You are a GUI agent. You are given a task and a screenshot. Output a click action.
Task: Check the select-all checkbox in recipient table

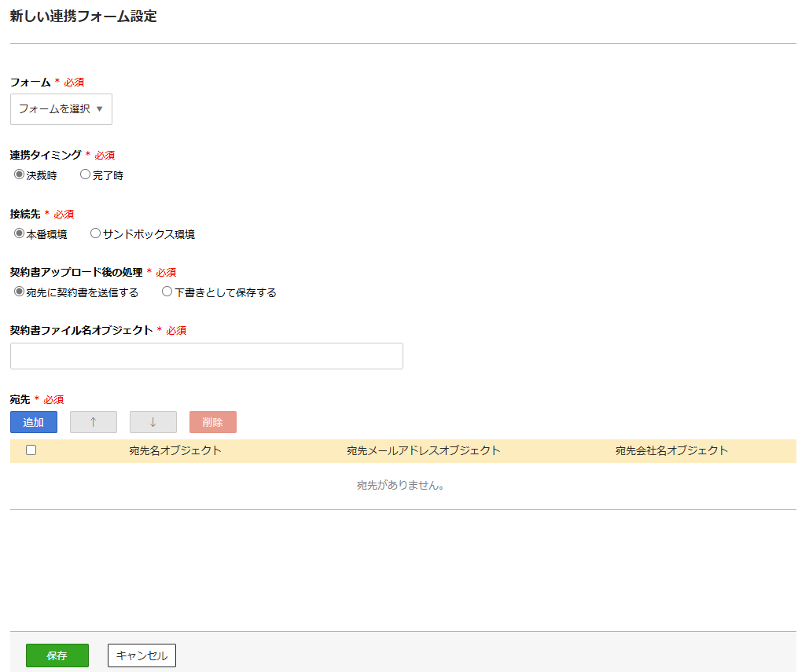(x=30, y=450)
